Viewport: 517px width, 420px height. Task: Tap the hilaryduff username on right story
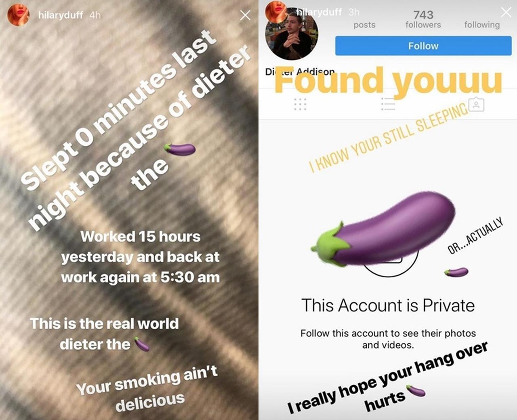pyautogui.click(x=319, y=12)
